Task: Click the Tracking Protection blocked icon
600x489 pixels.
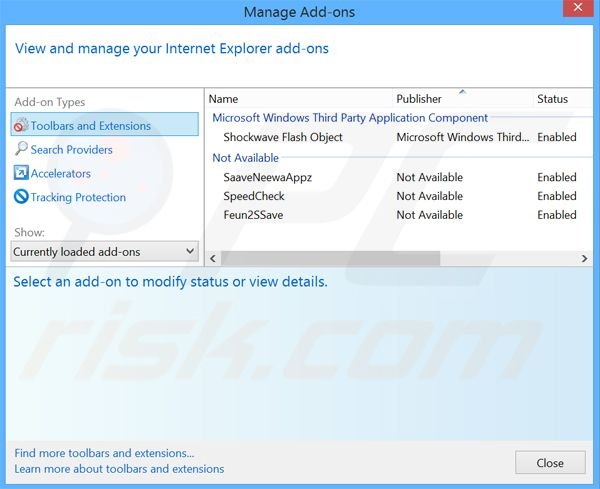Action: click(x=21, y=197)
